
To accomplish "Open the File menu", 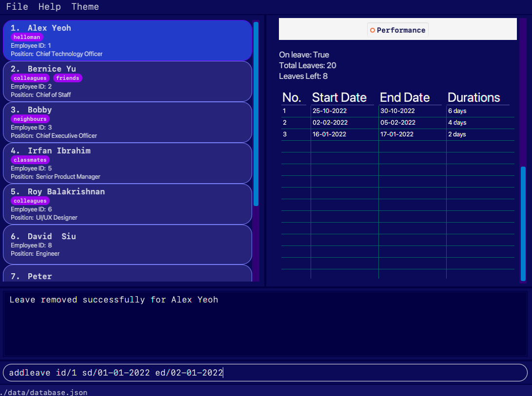I will pos(17,6).
